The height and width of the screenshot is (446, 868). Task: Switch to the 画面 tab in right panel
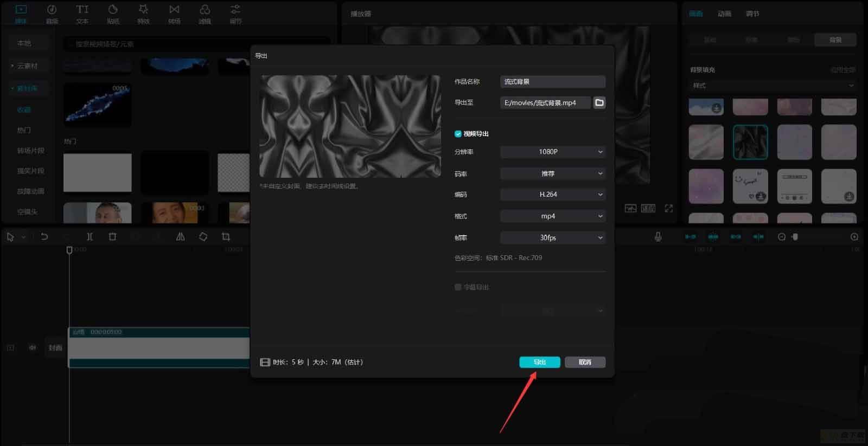696,14
